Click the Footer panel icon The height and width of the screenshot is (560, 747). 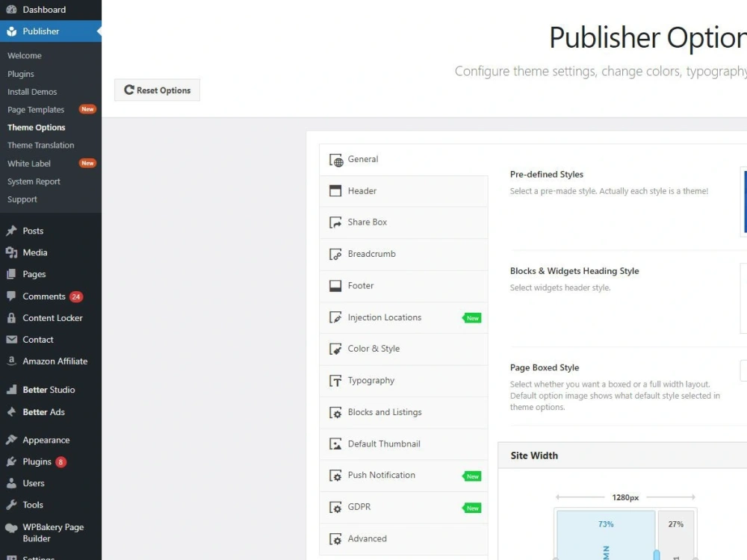point(335,285)
